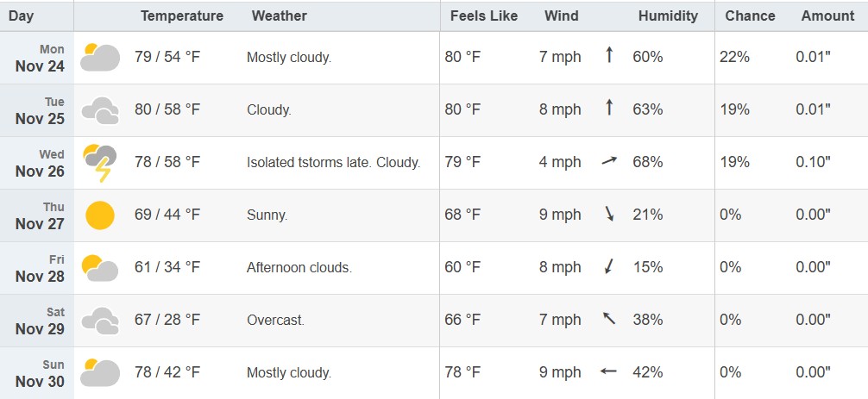Image resolution: width=868 pixels, height=399 pixels.
Task: Click the left-pointing wind arrow for Sunday
Action: 609,372
